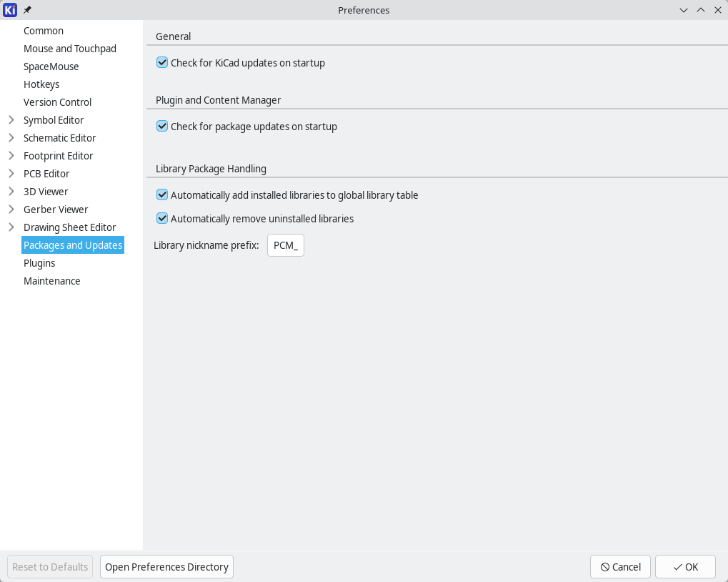The image size is (728, 582).
Task: Select Version Control in sidebar
Action: (x=58, y=102)
